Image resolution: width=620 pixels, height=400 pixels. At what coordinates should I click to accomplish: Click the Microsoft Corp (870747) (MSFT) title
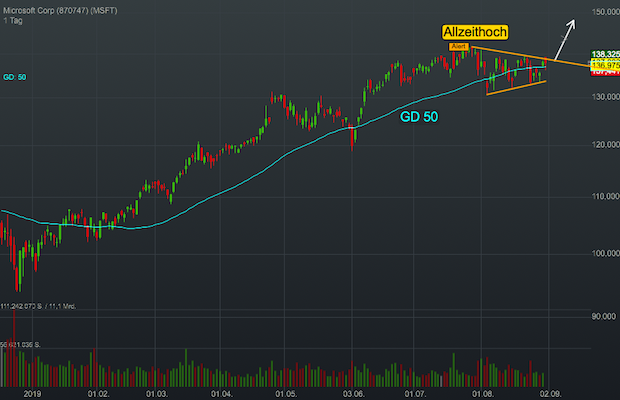click(x=60, y=11)
